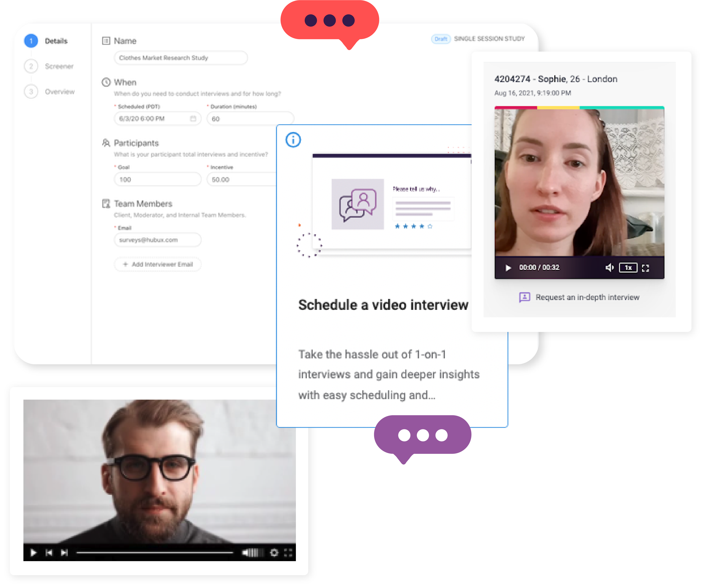Image resolution: width=704 pixels, height=588 pixels.
Task: Enter fullscreen on Sophie's interview video
Action: [x=646, y=268]
